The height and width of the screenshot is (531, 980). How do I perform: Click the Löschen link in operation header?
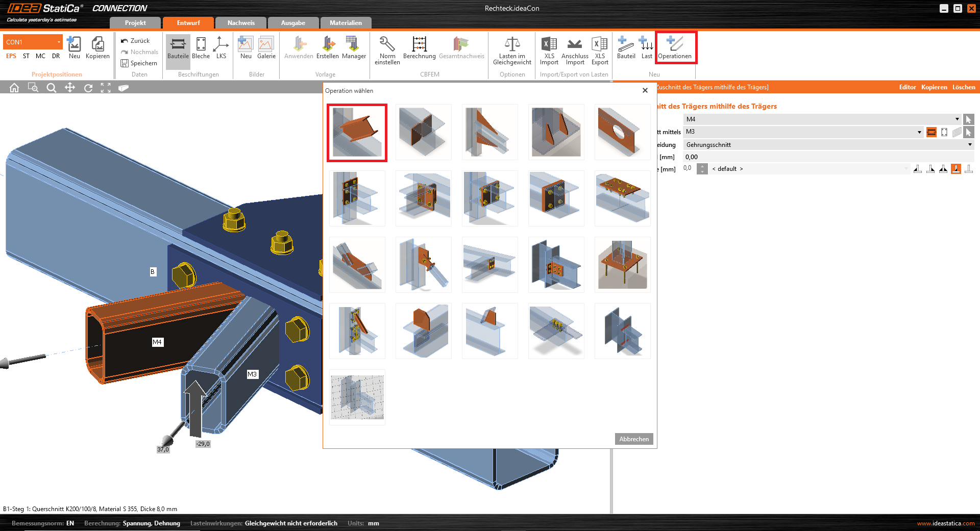pos(963,87)
